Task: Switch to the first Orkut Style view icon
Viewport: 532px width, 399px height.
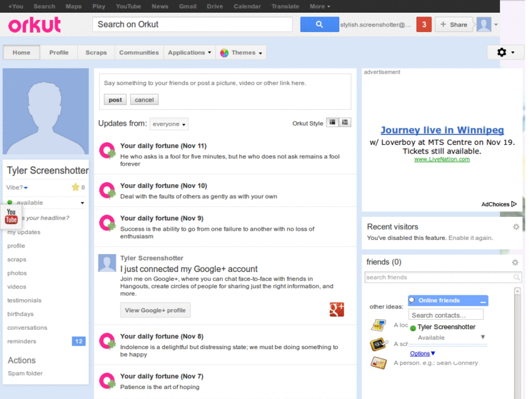Action: pos(332,122)
